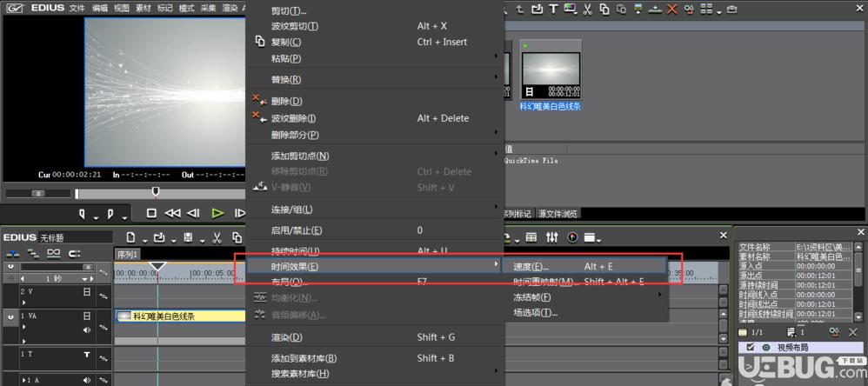The height and width of the screenshot is (386, 868).
Task: Choose 场选项(I)... from submenu
Action: (x=587, y=313)
